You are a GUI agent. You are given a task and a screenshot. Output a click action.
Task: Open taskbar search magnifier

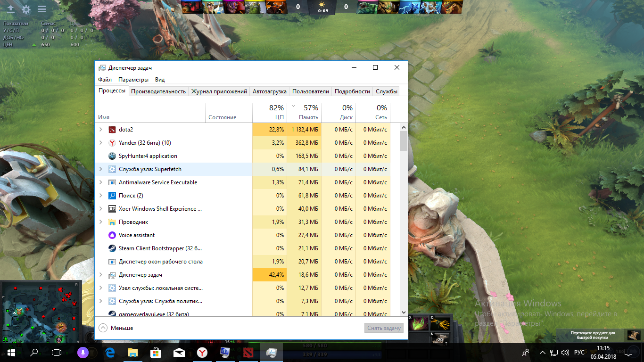(34, 353)
